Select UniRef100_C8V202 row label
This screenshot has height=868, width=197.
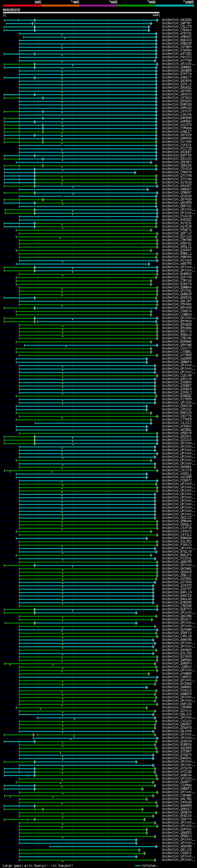[x=176, y=410]
